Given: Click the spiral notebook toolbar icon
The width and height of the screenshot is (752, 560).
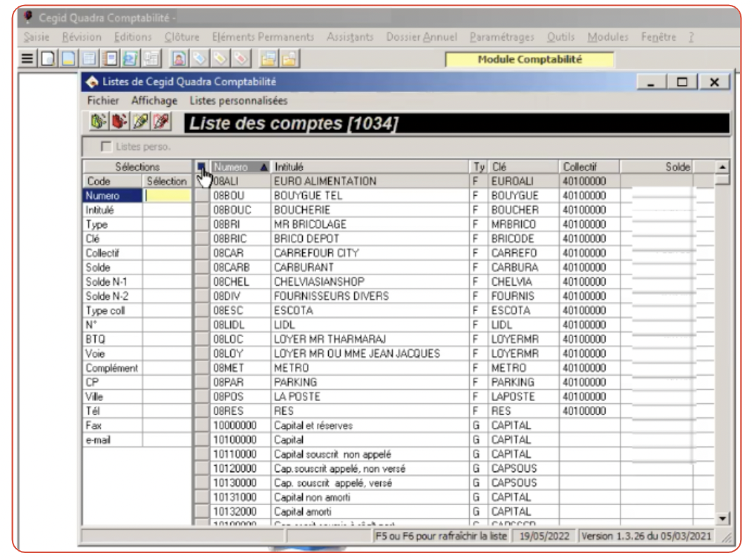Looking at the screenshot, I should pos(110,59).
